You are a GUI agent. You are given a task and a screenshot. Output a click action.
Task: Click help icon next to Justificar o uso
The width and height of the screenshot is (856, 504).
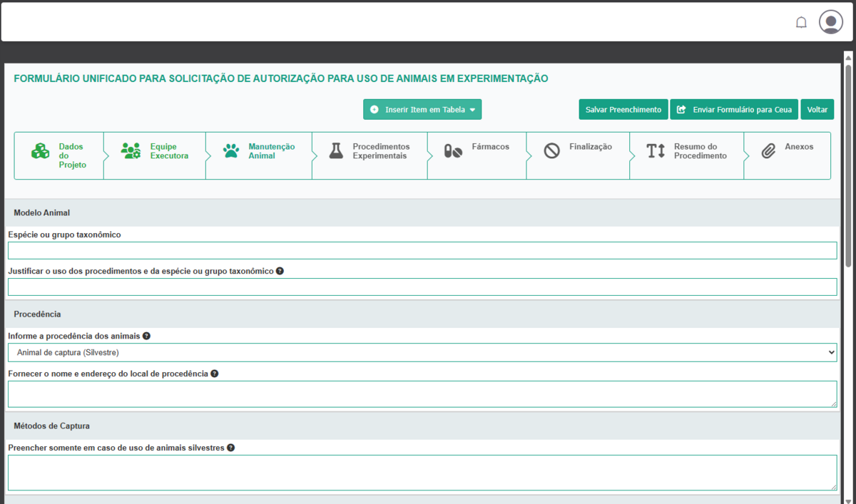point(280,271)
